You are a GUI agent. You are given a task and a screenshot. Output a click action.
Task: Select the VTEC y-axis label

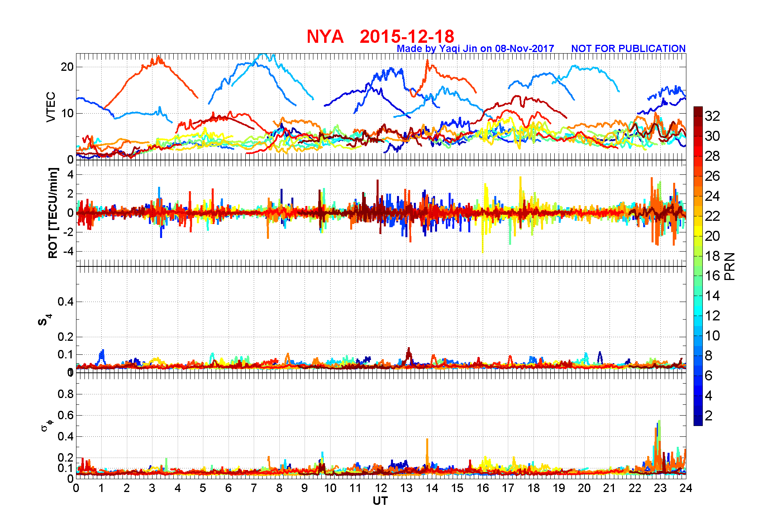point(51,107)
